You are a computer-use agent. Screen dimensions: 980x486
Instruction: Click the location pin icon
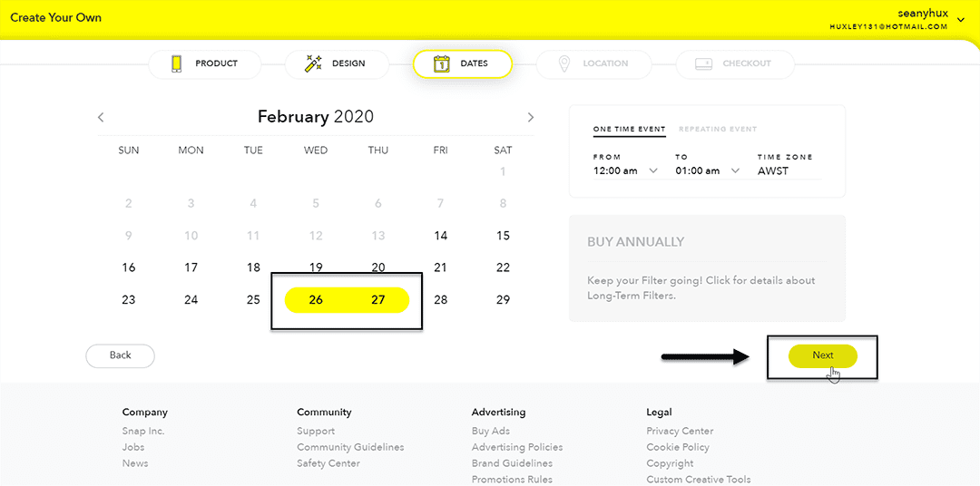[x=564, y=63]
